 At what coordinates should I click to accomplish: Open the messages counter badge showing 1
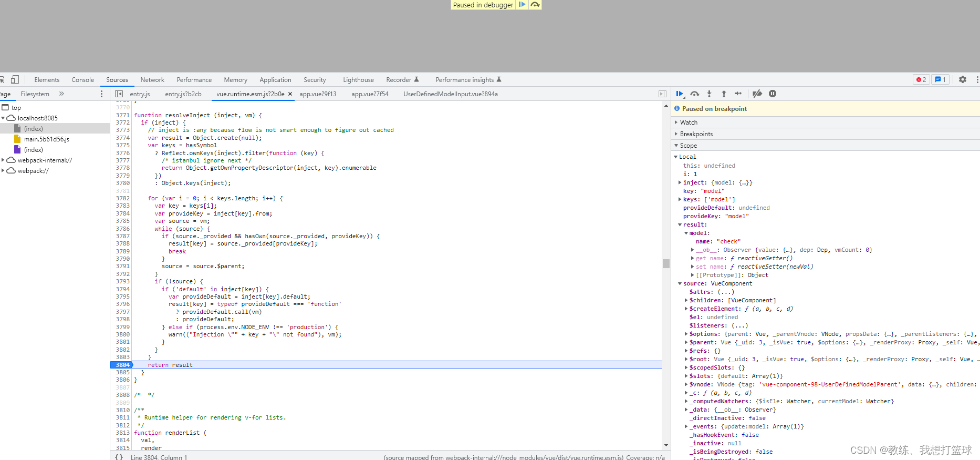click(940, 80)
